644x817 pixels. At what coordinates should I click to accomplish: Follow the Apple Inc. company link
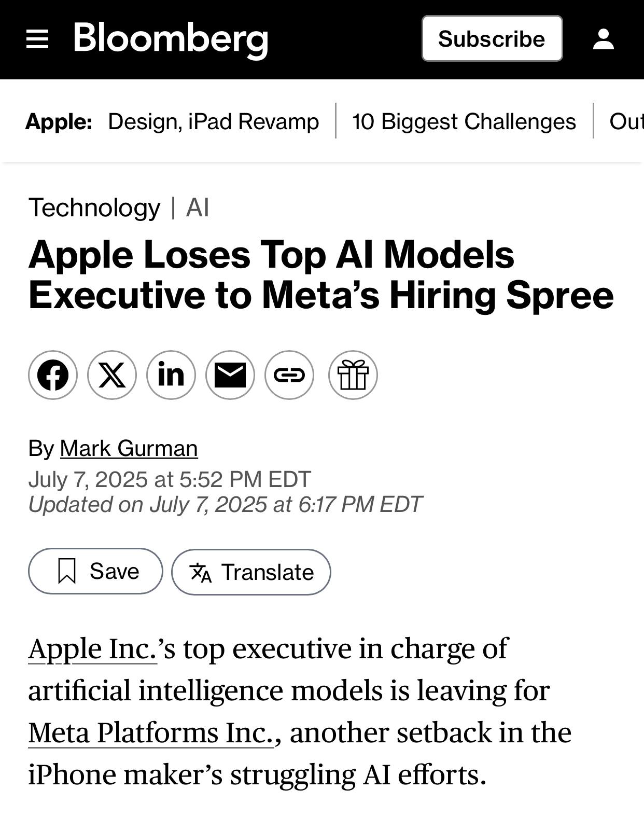92,649
